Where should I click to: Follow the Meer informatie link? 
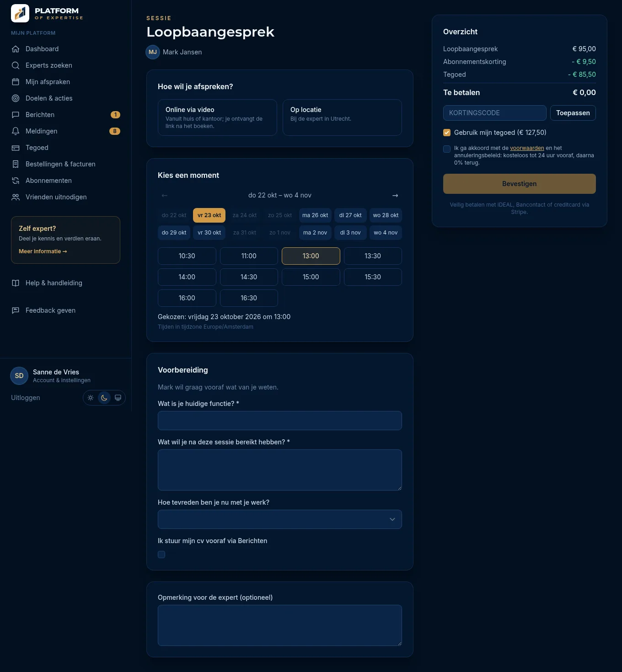pos(43,251)
